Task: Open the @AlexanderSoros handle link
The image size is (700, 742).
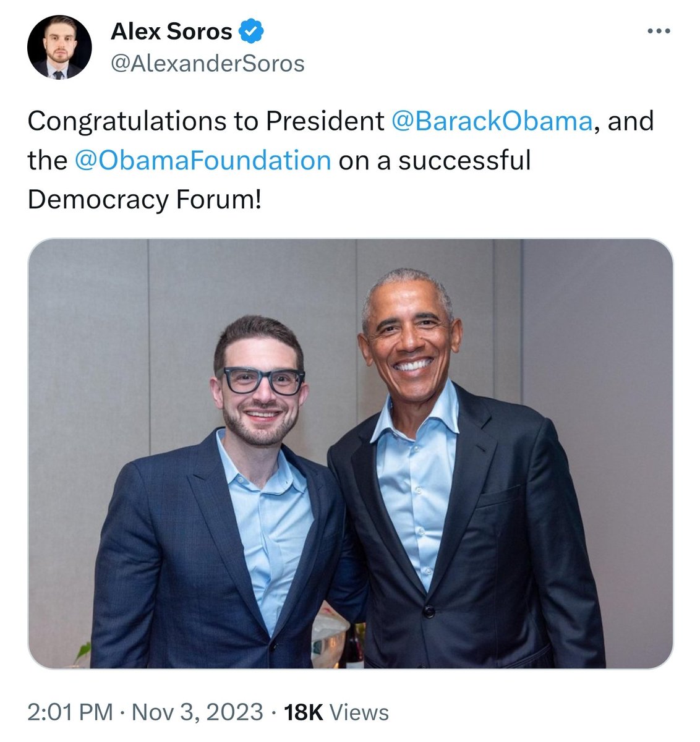Action: coord(207,63)
